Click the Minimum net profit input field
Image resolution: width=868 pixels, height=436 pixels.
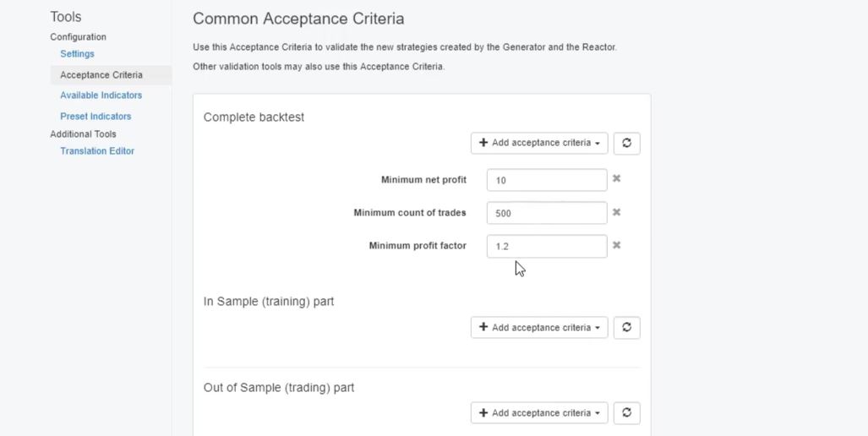pos(546,180)
